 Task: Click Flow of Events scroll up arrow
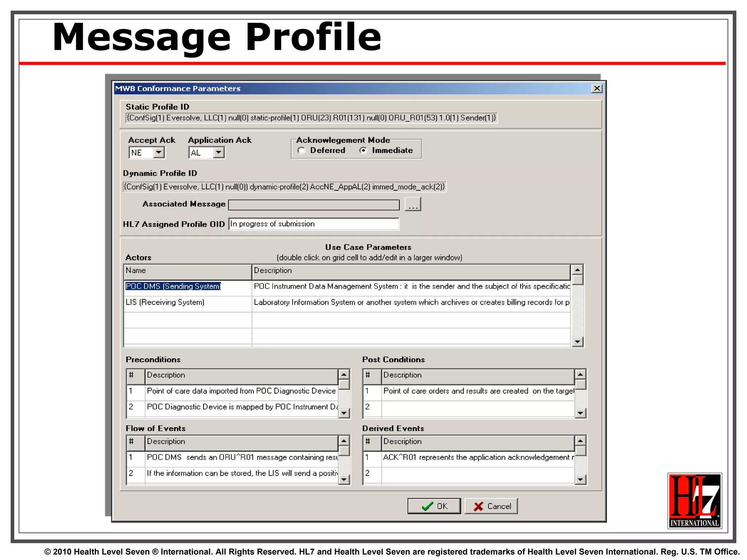[344, 441]
